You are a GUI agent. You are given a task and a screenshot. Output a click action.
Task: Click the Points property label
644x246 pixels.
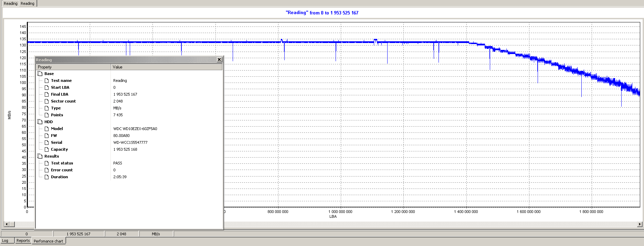point(57,115)
